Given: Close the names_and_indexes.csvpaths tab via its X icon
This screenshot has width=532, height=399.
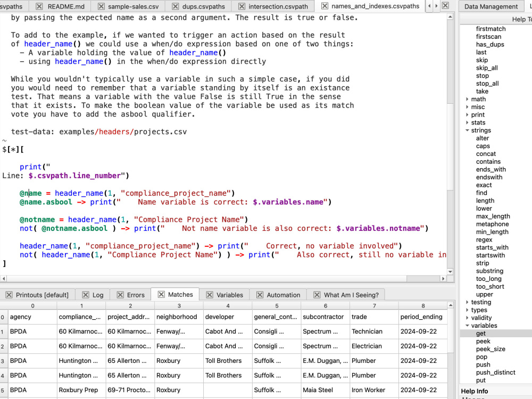Looking at the screenshot, I should pos(325,6).
